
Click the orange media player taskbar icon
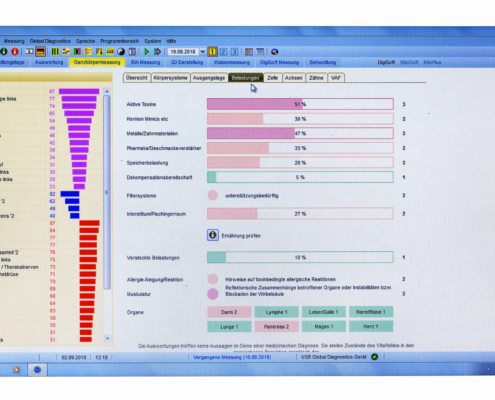[x=16, y=370]
